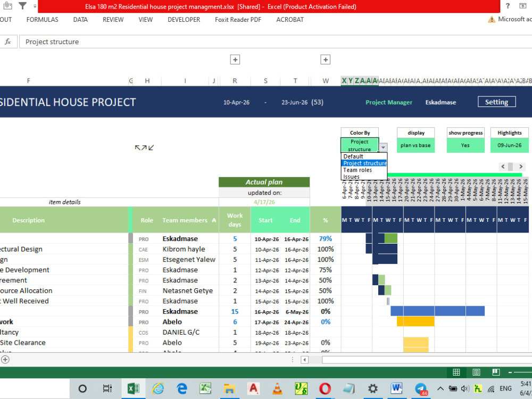This screenshot has height=399, width=532.
Task: Click the active Excel icon on taskbar
Action: pos(133,388)
